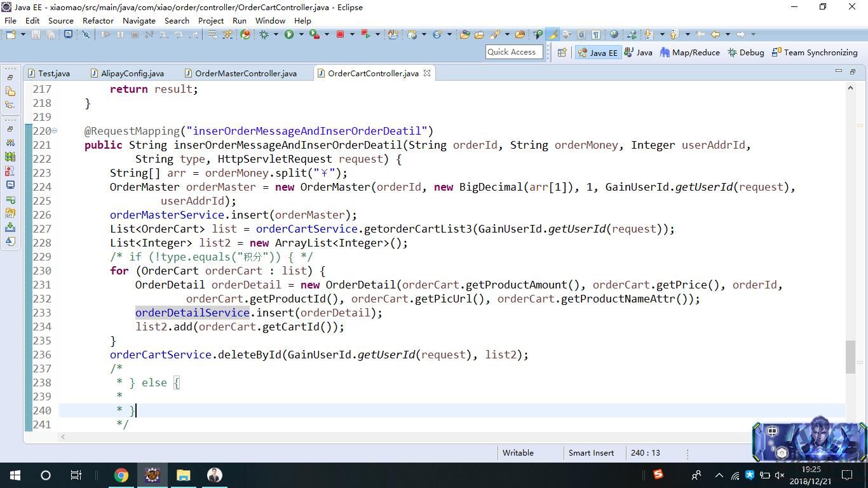The height and width of the screenshot is (488, 868).
Task: Switch to Debug perspective
Action: [746, 53]
